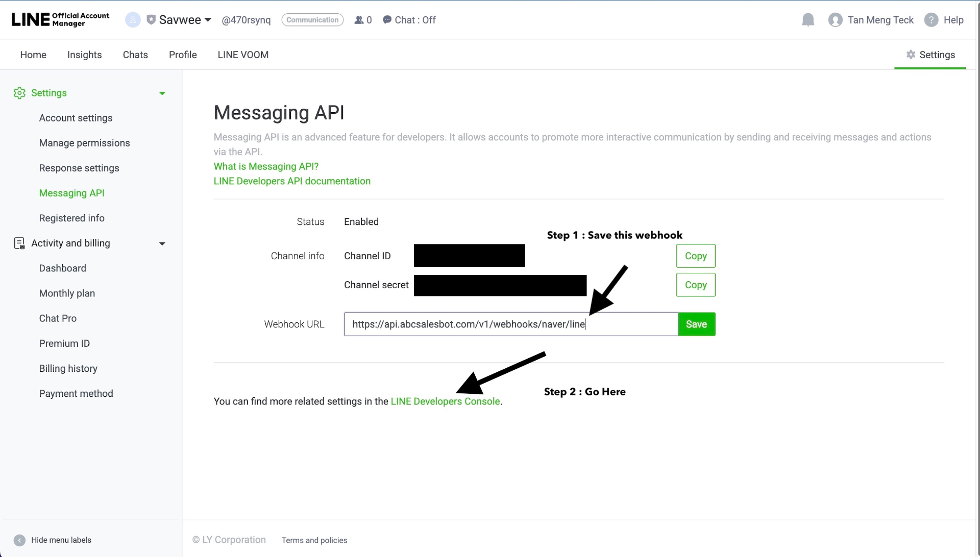Click the Communication account type badge

[x=312, y=20]
